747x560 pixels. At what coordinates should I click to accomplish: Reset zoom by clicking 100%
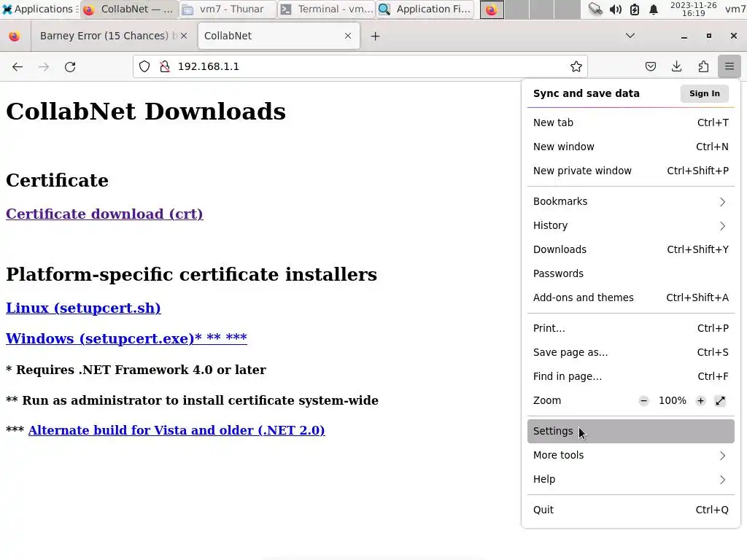tap(672, 401)
